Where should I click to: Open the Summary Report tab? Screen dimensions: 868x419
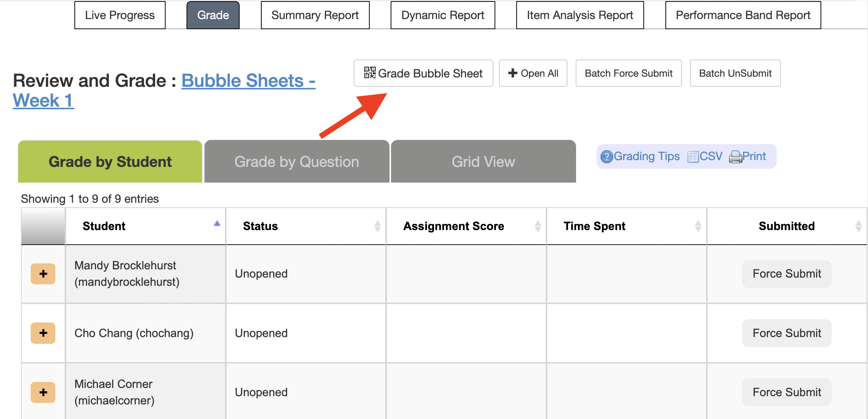pyautogui.click(x=315, y=15)
